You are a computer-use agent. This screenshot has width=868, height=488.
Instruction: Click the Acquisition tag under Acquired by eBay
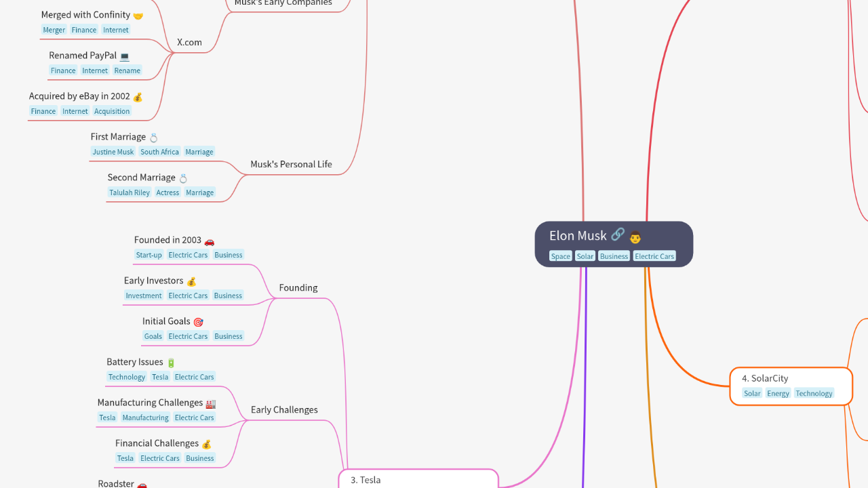[112, 111]
